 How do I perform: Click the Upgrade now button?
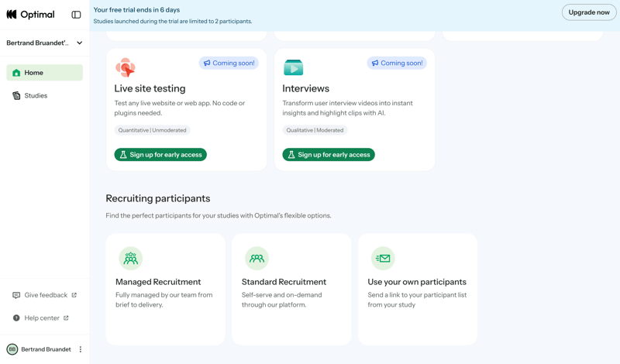(x=588, y=12)
